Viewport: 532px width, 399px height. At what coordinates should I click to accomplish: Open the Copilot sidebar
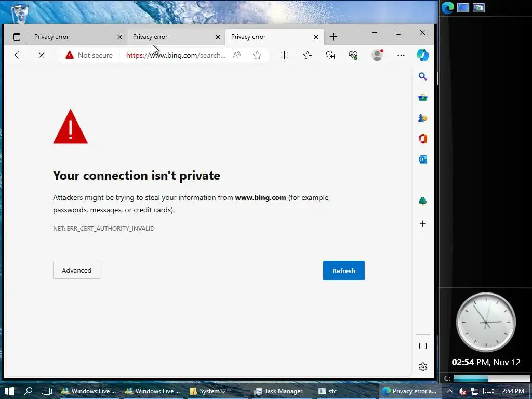pos(423,55)
